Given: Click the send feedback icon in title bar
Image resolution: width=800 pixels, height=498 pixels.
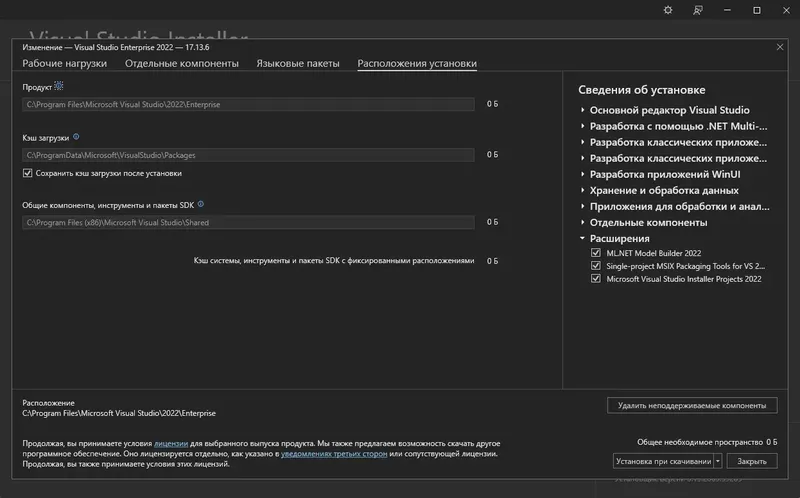Looking at the screenshot, I should pos(697,10).
